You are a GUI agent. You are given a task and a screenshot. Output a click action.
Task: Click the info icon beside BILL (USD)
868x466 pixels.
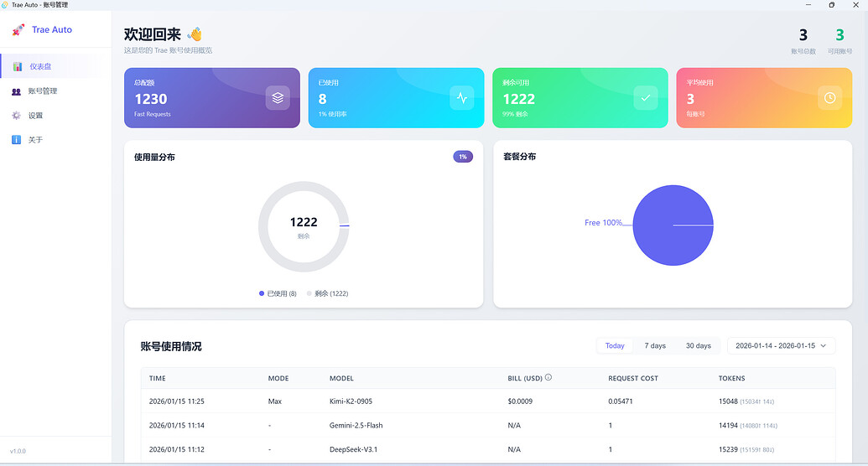(x=548, y=377)
